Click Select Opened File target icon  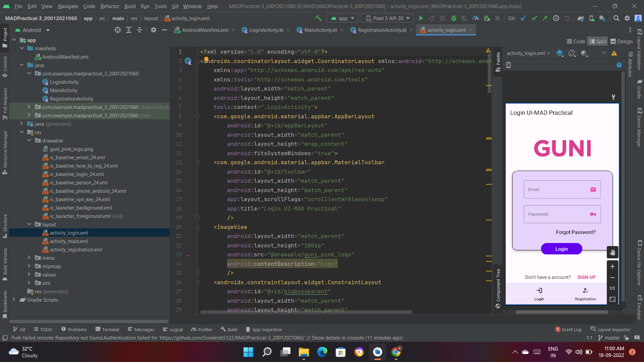coord(118,30)
